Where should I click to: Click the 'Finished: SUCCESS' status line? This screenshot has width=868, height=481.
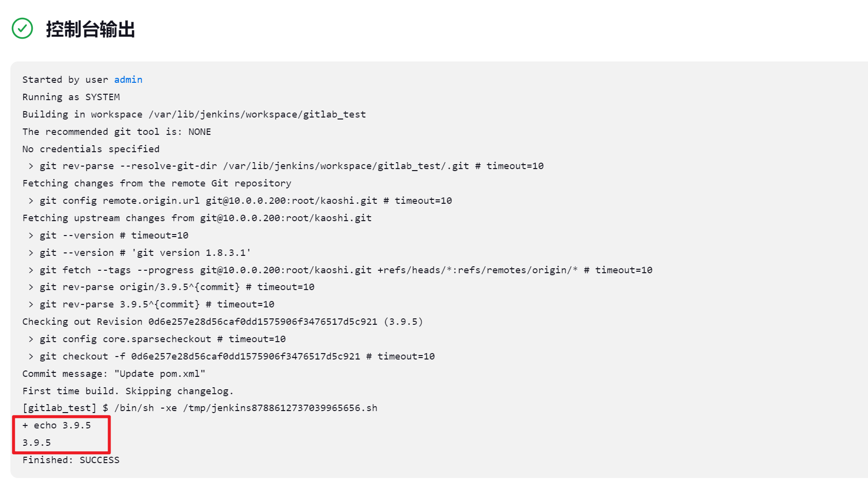click(x=71, y=460)
